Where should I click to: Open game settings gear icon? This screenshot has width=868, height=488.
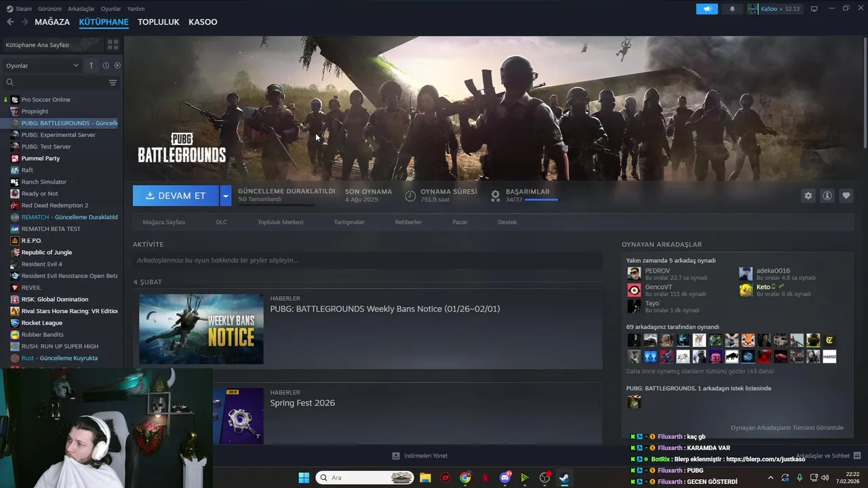(x=808, y=196)
